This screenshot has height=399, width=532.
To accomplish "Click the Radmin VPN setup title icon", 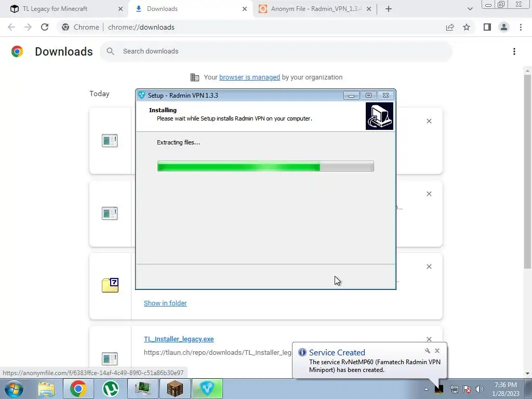I will (142, 96).
